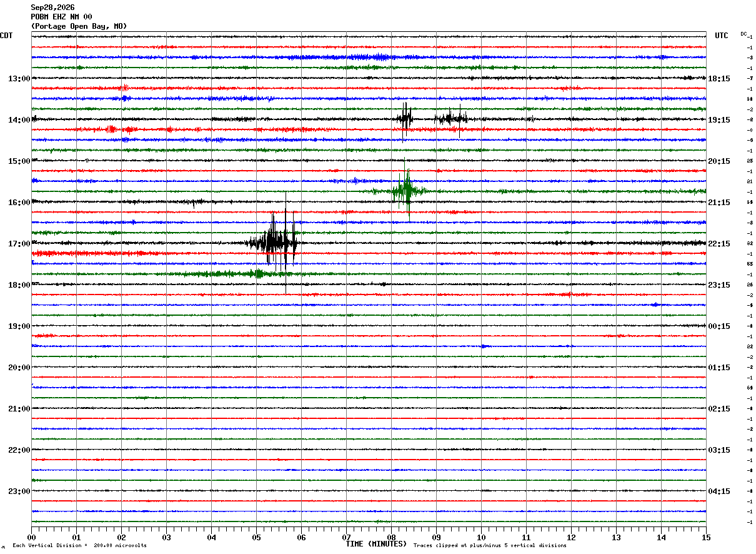Select the 23:00 CDT time label
The width and height of the screenshot is (756, 554).
click(19, 491)
